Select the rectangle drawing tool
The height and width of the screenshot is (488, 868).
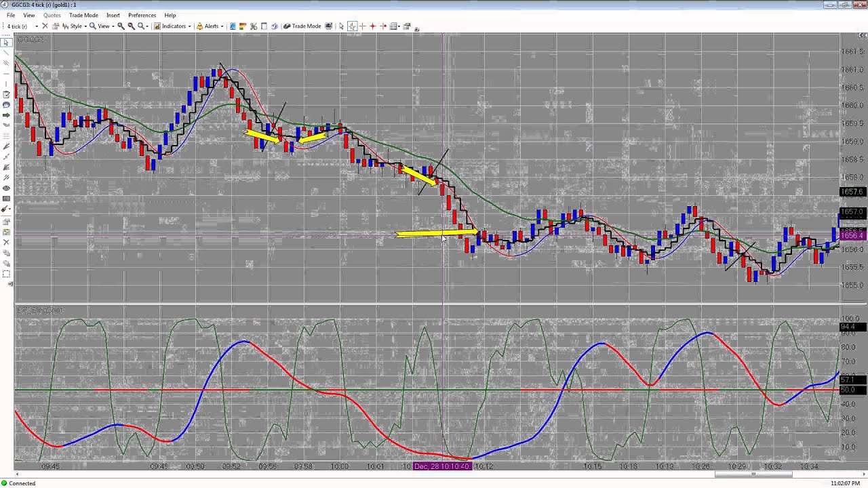click(6, 199)
